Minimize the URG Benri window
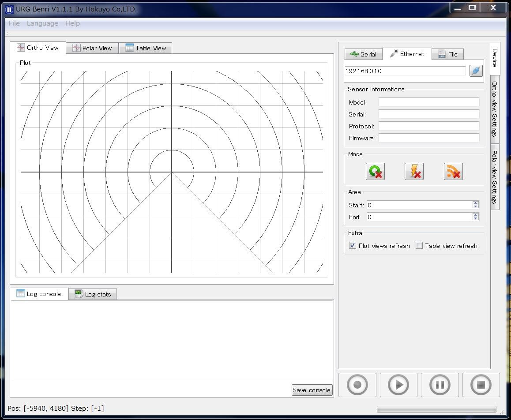The image size is (511, 420). click(458, 8)
